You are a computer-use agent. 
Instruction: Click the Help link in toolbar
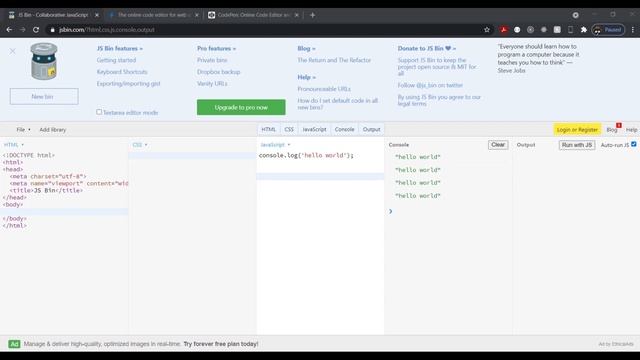[631, 130]
